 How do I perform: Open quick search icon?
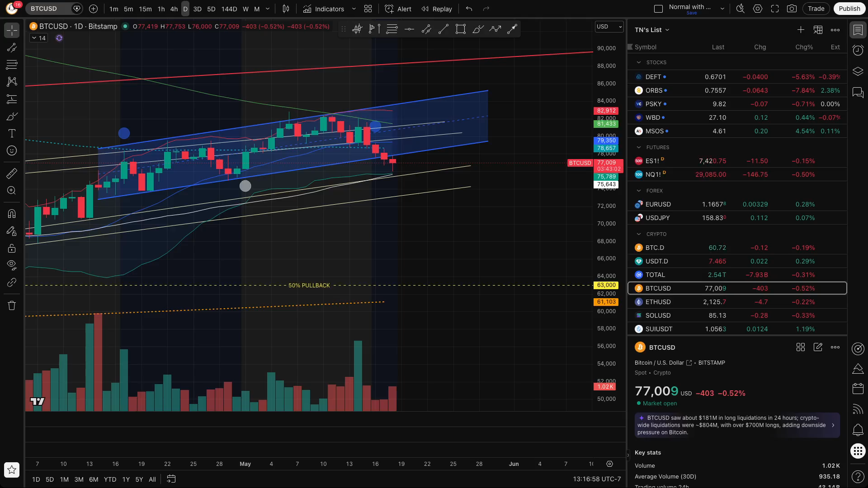741,9
